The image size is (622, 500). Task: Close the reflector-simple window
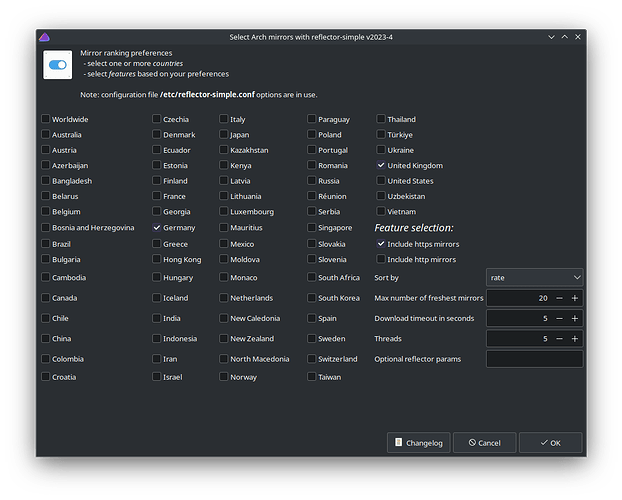tap(578, 37)
